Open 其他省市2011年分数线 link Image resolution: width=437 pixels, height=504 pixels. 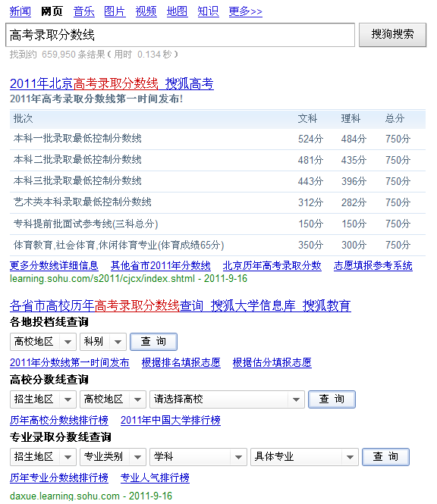point(161,265)
